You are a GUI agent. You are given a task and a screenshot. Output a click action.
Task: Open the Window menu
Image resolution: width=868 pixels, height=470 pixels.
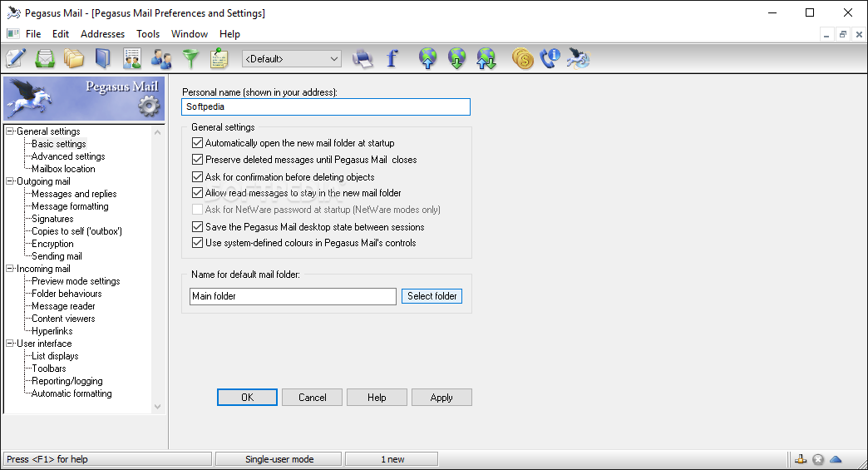(x=190, y=34)
